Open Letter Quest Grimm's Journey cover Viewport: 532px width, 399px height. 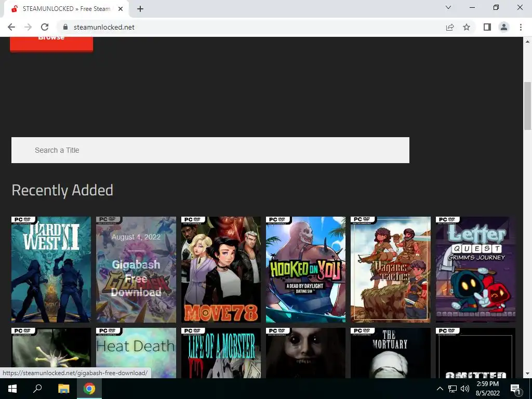475,270
